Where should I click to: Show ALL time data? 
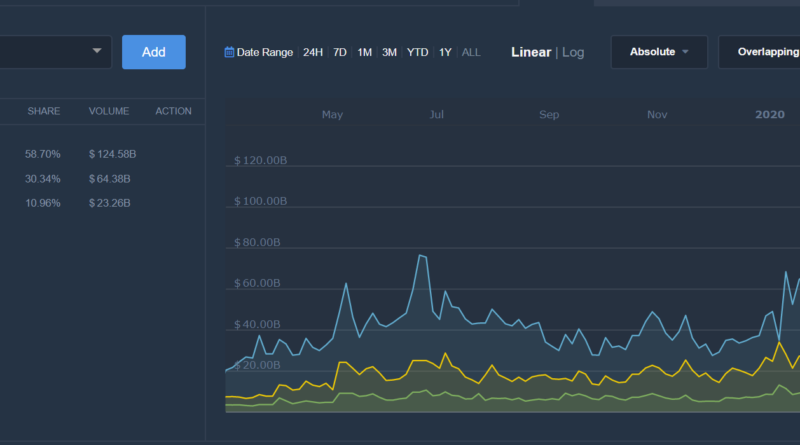pyautogui.click(x=471, y=52)
